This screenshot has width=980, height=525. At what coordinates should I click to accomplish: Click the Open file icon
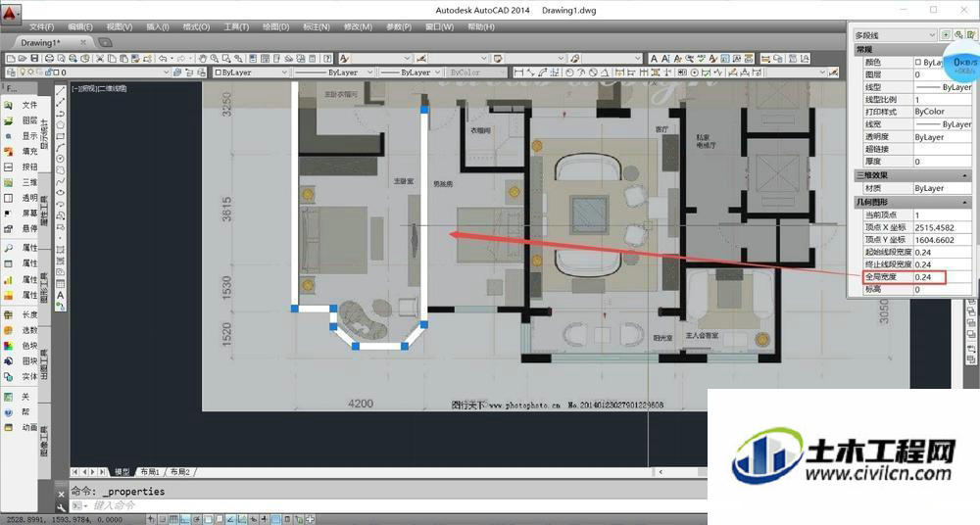[x=23, y=58]
